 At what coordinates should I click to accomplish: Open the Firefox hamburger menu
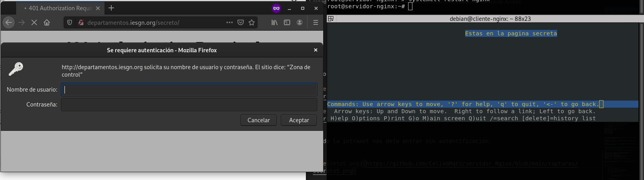point(315,22)
